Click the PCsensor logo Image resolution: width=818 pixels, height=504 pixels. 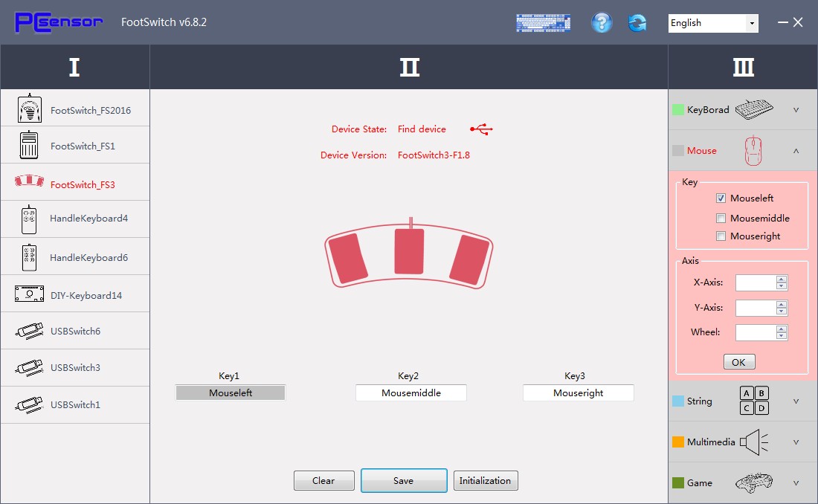point(59,22)
